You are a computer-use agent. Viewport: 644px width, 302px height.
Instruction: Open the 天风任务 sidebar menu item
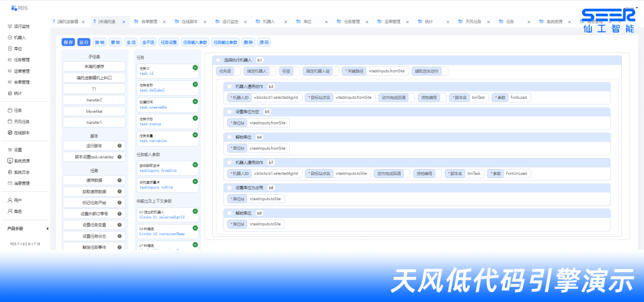(x=21, y=122)
